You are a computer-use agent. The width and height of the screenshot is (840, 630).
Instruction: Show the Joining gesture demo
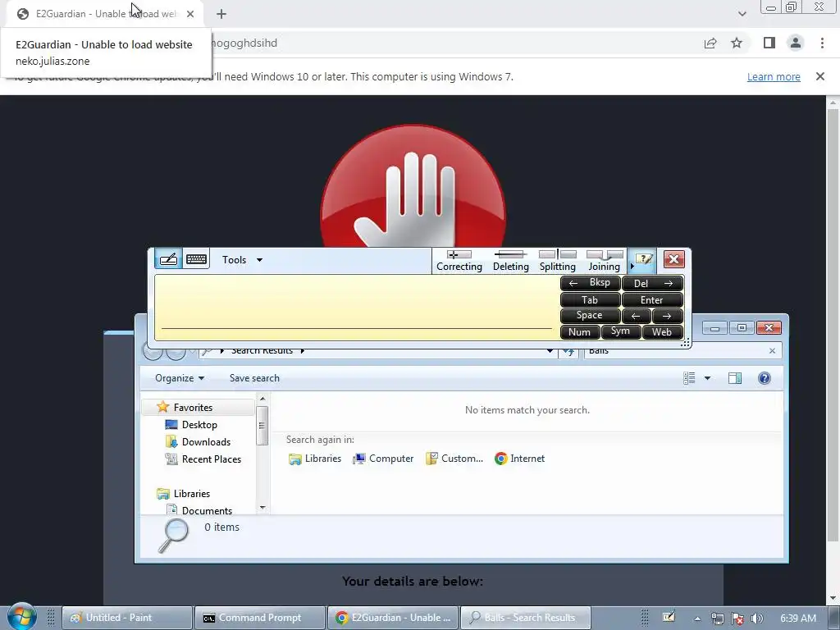605,261
